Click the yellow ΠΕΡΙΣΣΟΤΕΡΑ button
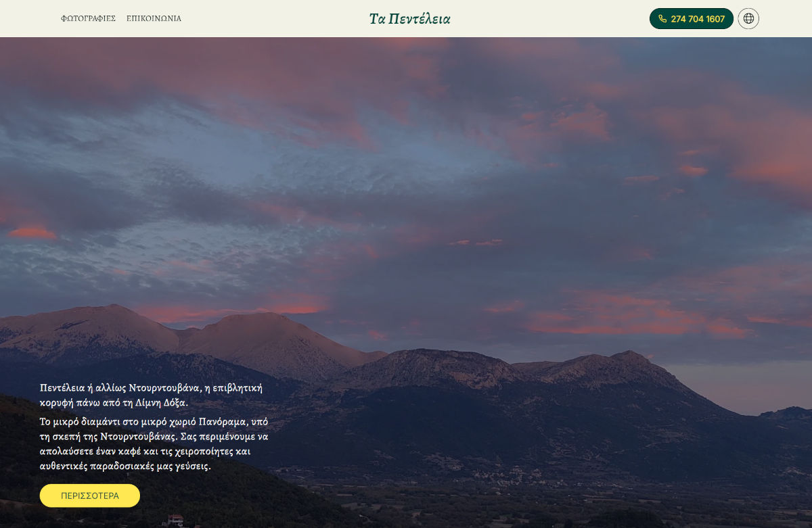The height and width of the screenshot is (528, 812). click(x=90, y=496)
